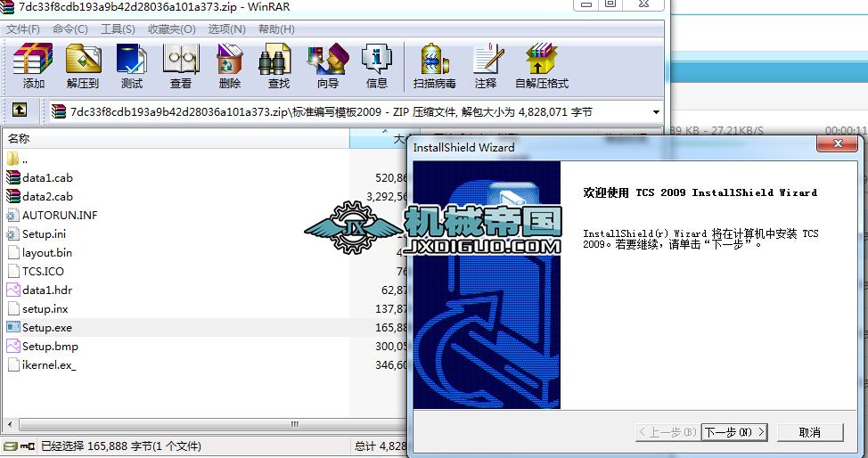Viewport: 868px width, 458px height.
Task: Click the Setup.bmp image icon
Action: tap(13, 346)
